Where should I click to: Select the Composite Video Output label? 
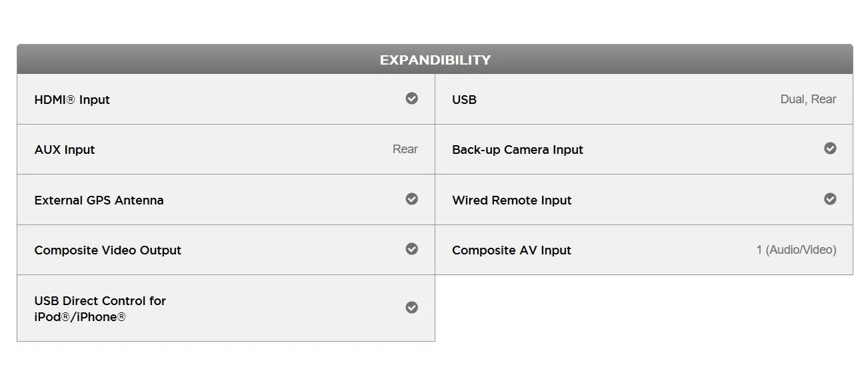click(x=108, y=250)
